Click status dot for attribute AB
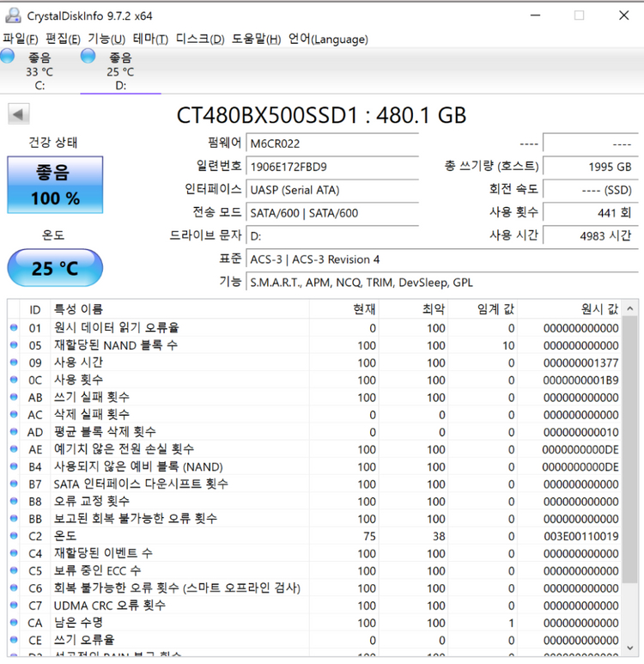The image size is (644, 664). point(14,397)
